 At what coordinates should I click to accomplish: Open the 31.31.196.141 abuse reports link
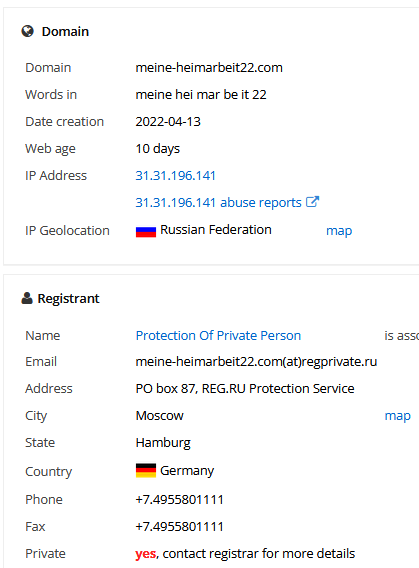coord(218,202)
